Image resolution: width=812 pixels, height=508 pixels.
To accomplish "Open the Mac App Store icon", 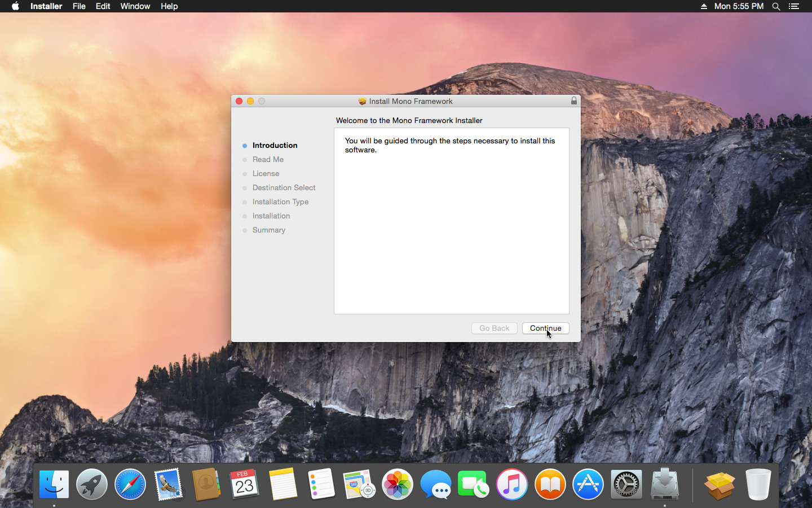I will tap(588, 484).
